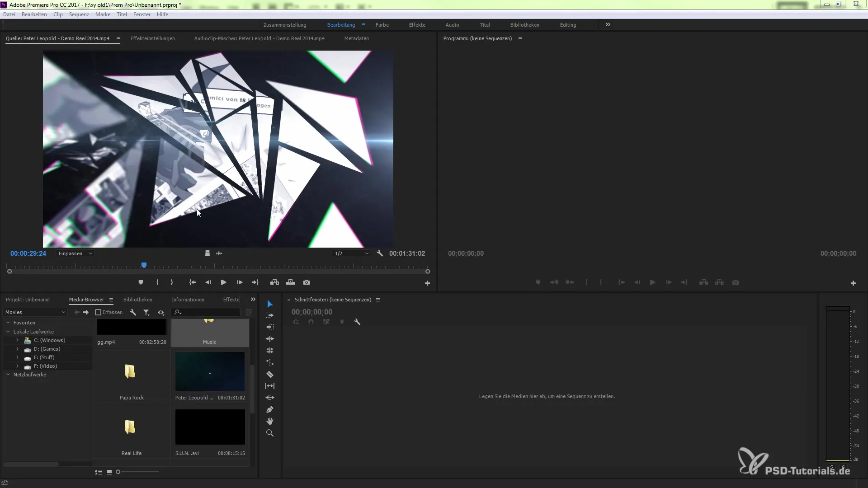Viewport: 868px width, 488px height.
Task: Open the directory viewers eye icon
Action: [x=161, y=312]
